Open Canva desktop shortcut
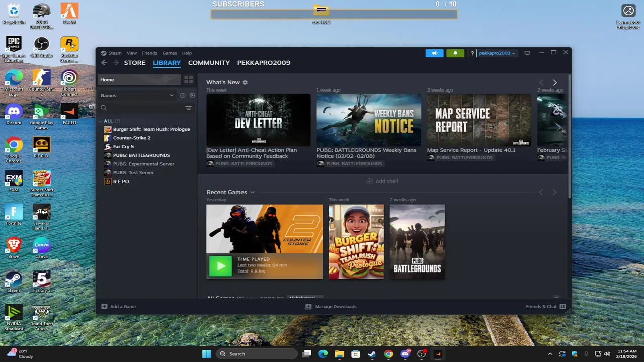The height and width of the screenshot is (362, 644). [x=41, y=248]
